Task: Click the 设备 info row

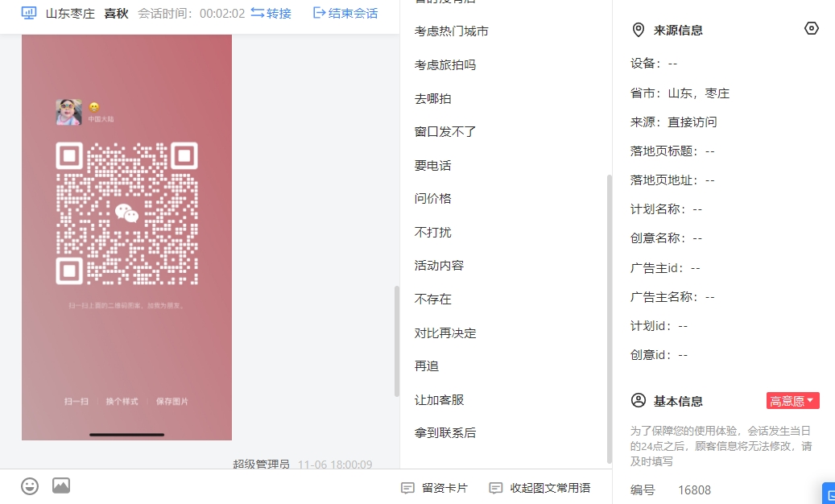Action: [654, 64]
